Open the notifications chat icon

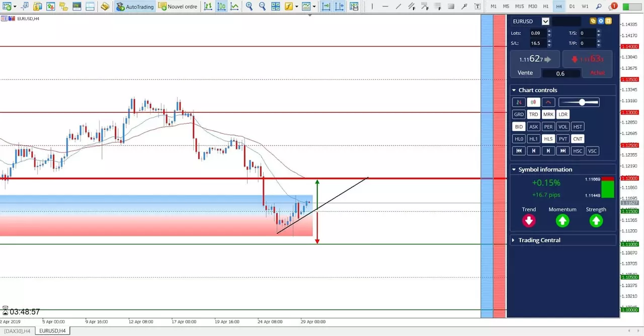(x=612, y=7)
